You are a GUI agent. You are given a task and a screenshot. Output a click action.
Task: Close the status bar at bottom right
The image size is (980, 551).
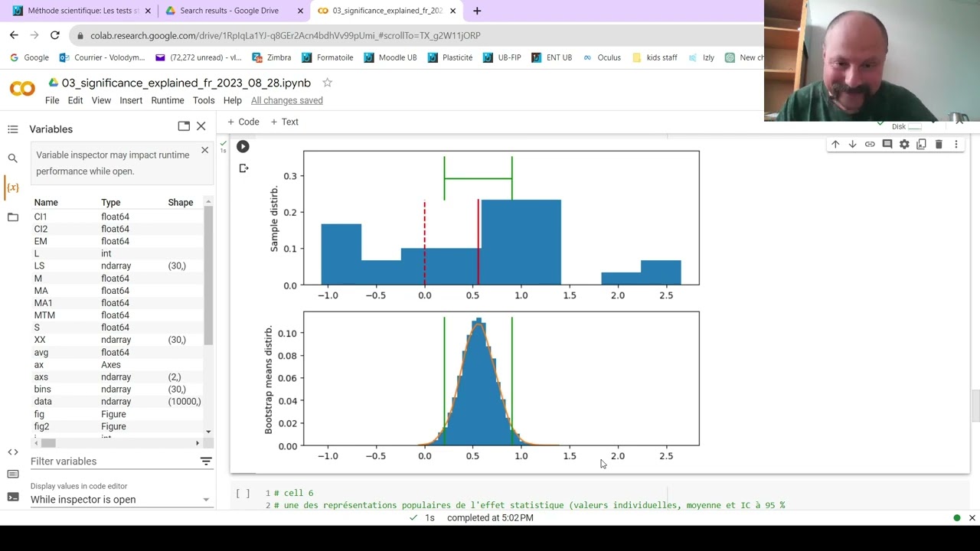click(x=972, y=518)
